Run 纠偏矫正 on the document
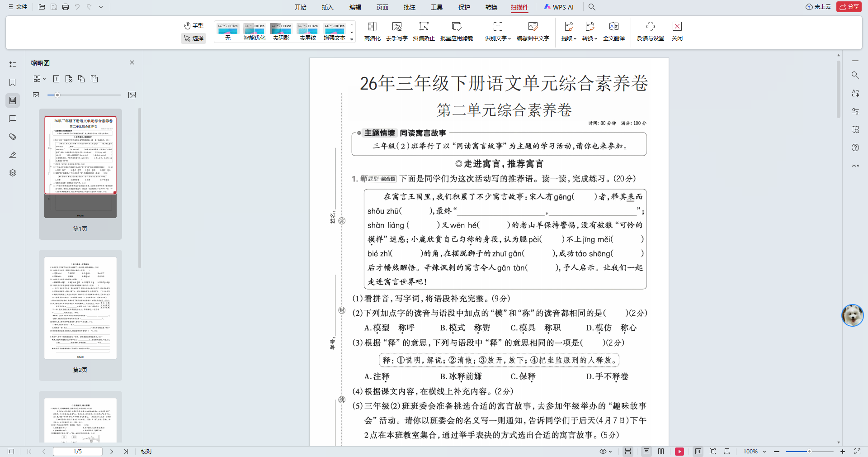The image size is (868, 457). 424,31
